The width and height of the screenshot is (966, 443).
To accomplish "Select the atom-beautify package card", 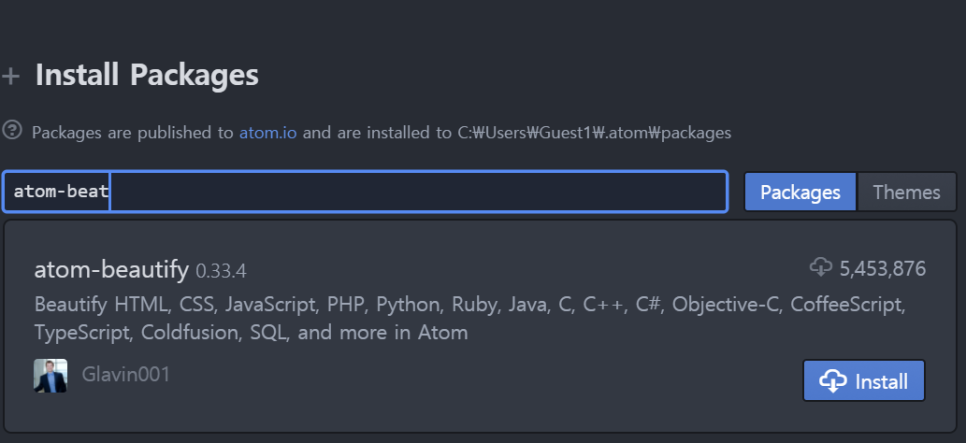I will coord(480,326).
